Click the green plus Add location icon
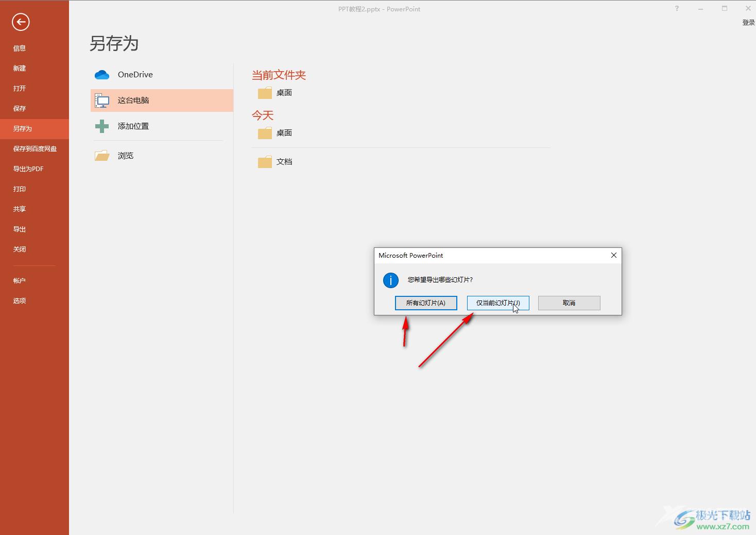 click(x=102, y=126)
